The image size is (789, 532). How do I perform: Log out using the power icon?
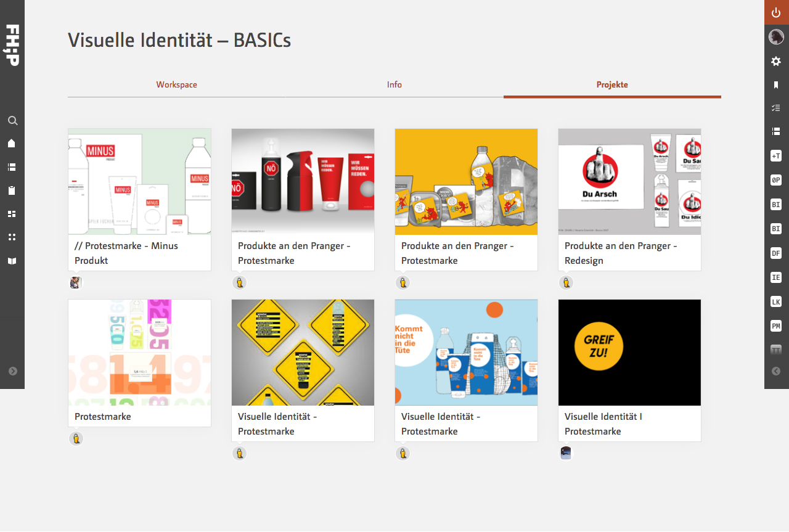[x=777, y=12]
